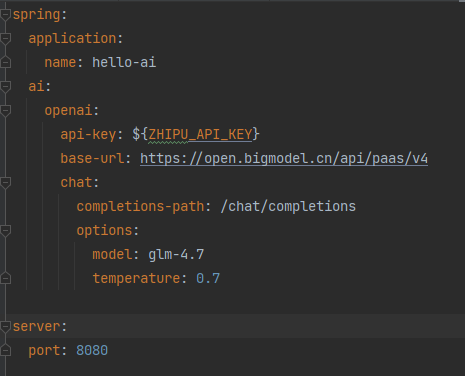Place cursor in hello-ai value
Image resolution: width=465 pixels, height=376 pixels.
(x=124, y=63)
